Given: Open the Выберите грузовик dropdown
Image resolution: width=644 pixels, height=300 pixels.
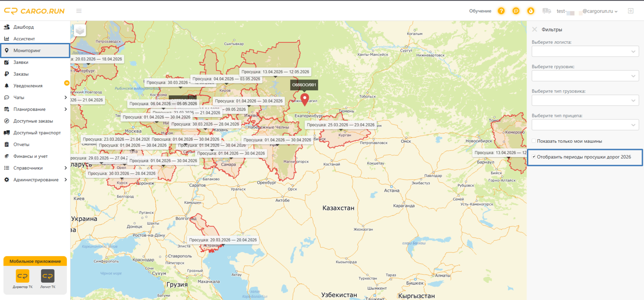Looking at the screenshot, I should click(x=585, y=76).
